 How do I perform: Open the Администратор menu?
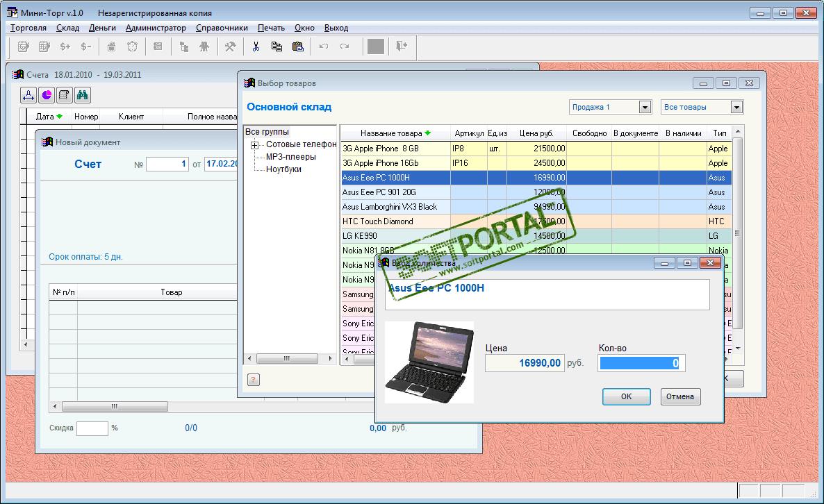point(156,28)
